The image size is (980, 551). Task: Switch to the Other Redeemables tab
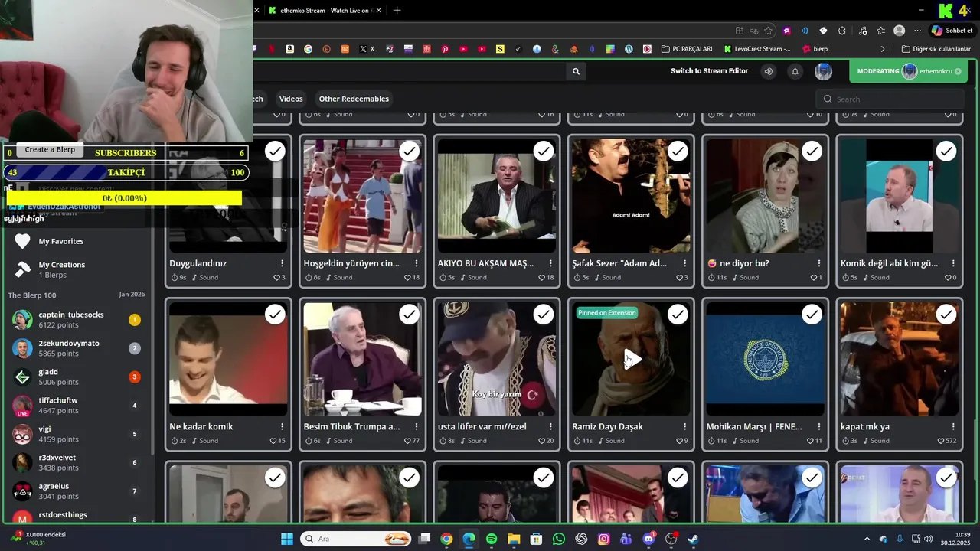pyautogui.click(x=354, y=99)
